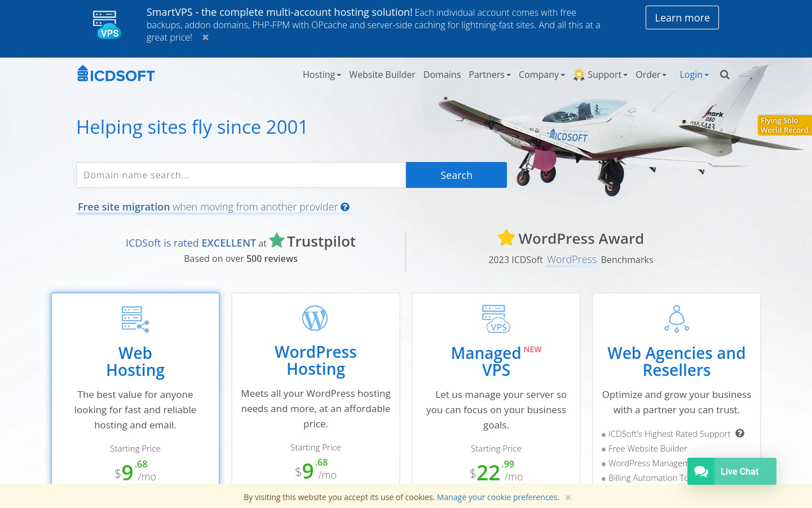
Task: Click the Helping sites fly since 2001 heading
Action: pyautogui.click(x=192, y=127)
